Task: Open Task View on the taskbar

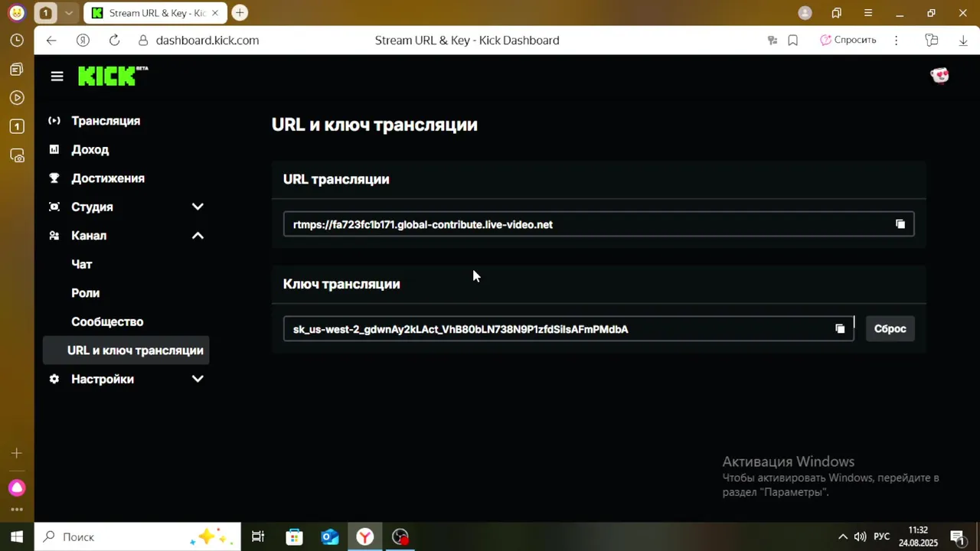Action: (258, 536)
